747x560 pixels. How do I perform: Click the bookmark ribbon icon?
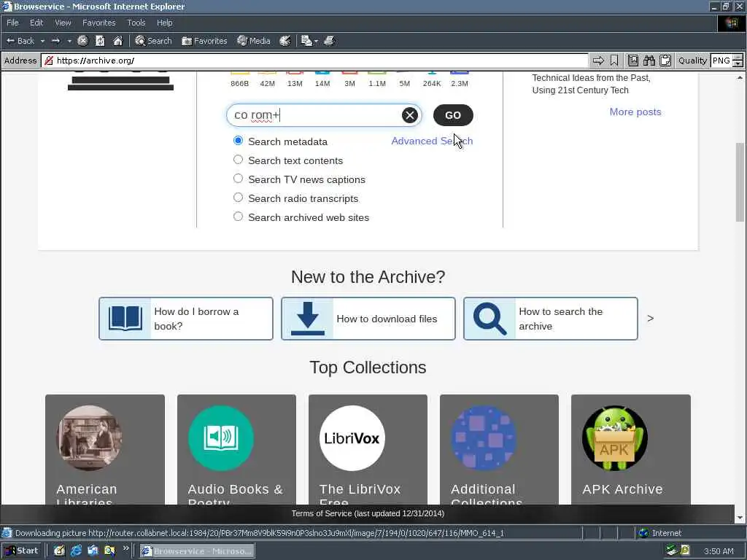tap(614, 61)
